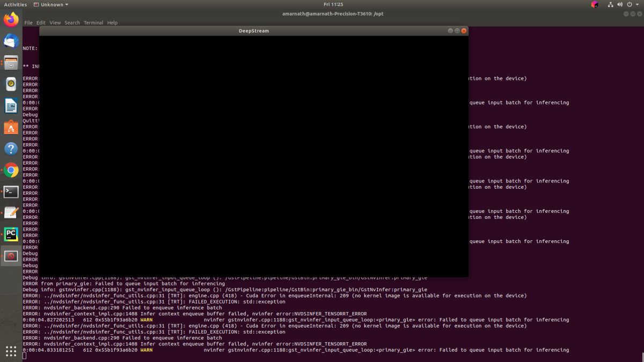Open the Unknown application menu dropdown
Screen dimensions: 644x362
tap(51, 4)
